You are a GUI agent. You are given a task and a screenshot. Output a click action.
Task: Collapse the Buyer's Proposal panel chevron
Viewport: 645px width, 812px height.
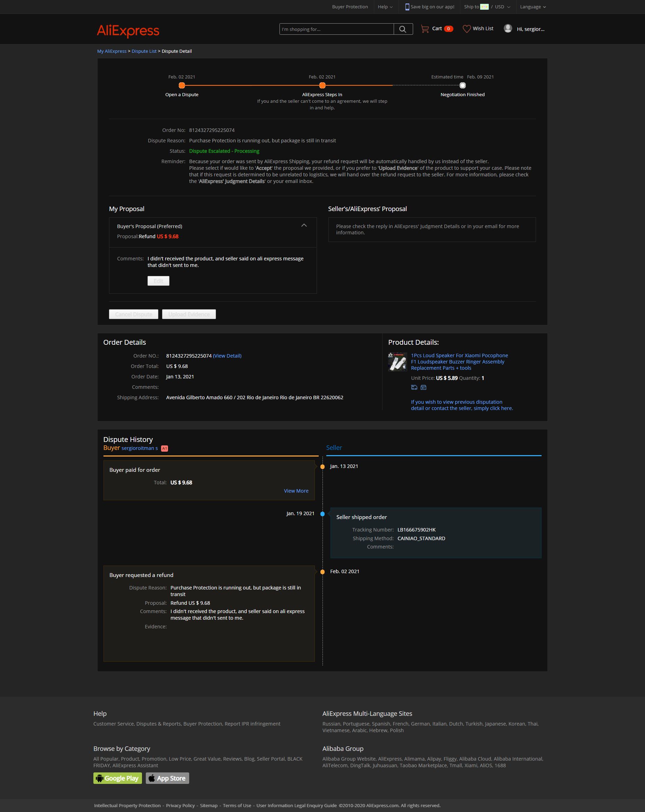[x=304, y=225]
